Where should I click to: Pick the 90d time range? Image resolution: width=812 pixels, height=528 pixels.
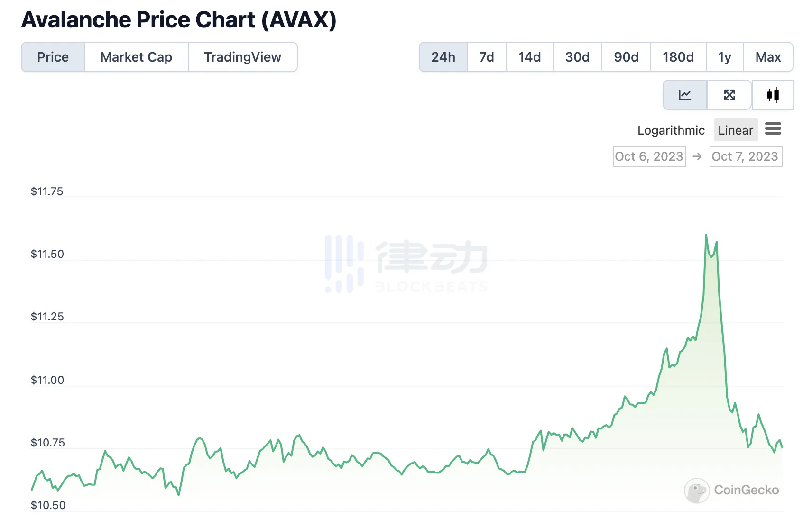(x=626, y=57)
